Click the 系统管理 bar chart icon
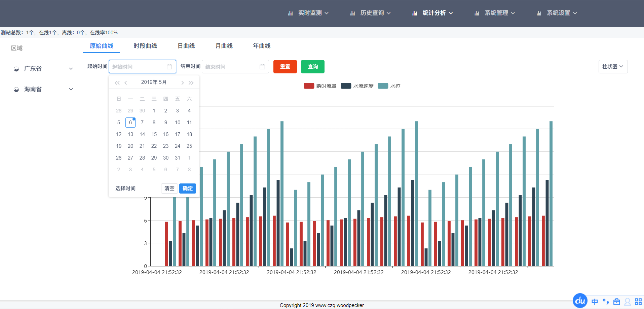This screenshot has height=309, width=644. [x=477, y=13]
